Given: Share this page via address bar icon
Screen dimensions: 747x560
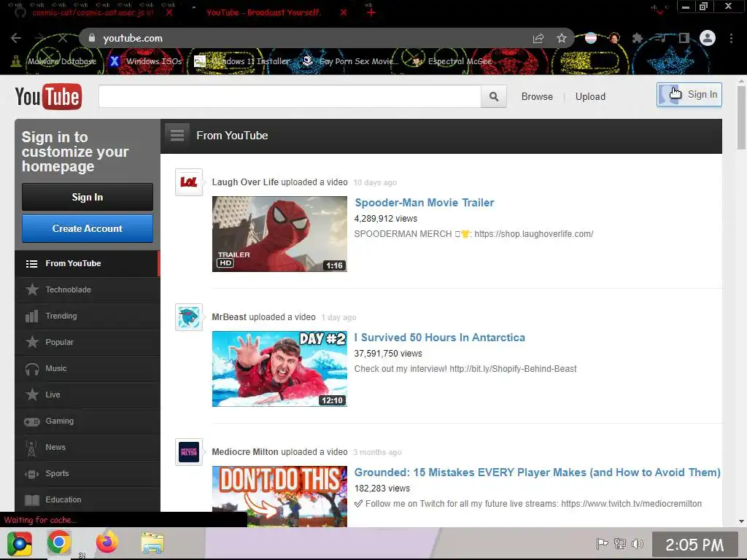Looking at the screenshot, I should [538, 38].
